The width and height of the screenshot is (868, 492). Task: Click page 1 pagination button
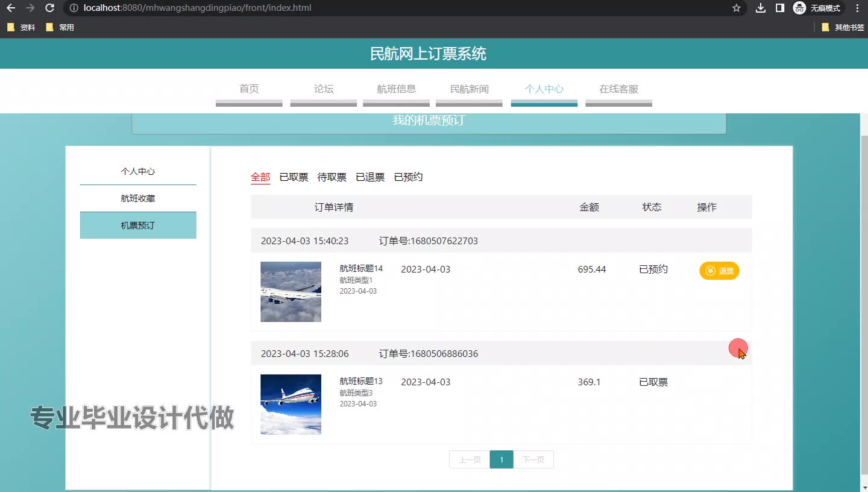(502, 459)
